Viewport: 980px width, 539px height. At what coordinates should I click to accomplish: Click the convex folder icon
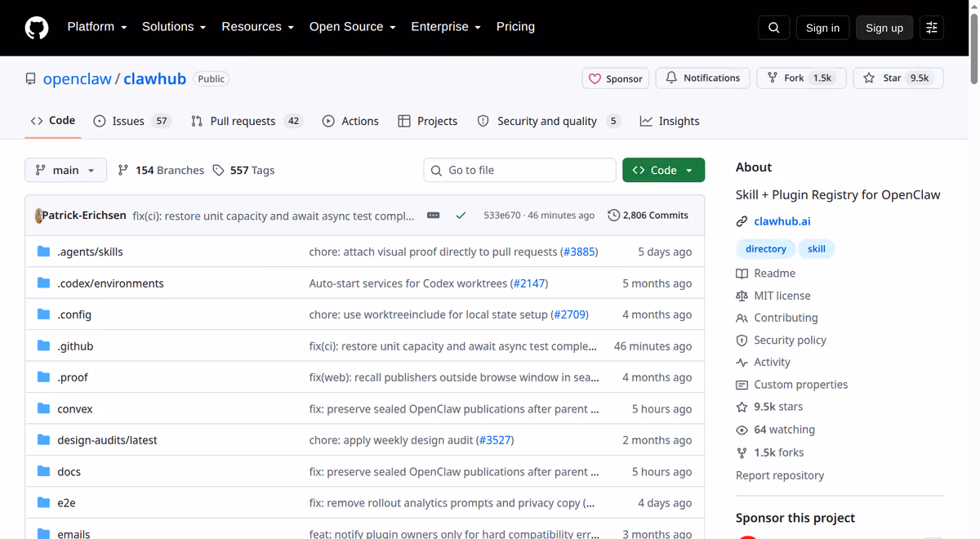[44, 408]
